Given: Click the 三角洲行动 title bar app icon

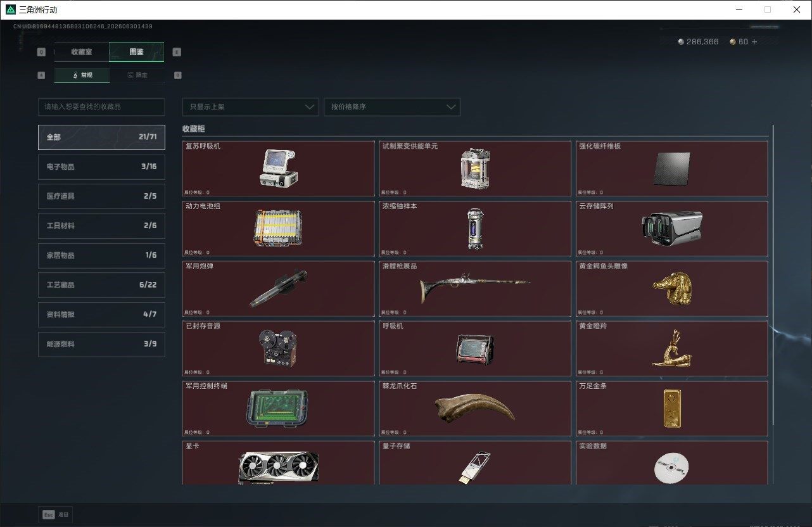Looking at the screenshot, I should 11,10.
